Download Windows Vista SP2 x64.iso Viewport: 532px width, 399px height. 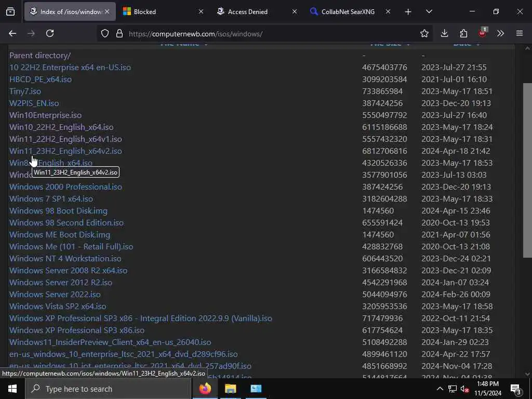click(58, 306)
